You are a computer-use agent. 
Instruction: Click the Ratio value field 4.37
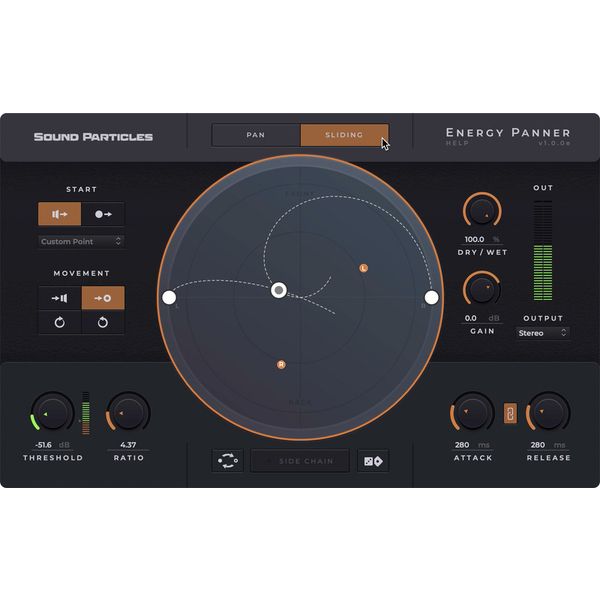[x=128, y=444]
